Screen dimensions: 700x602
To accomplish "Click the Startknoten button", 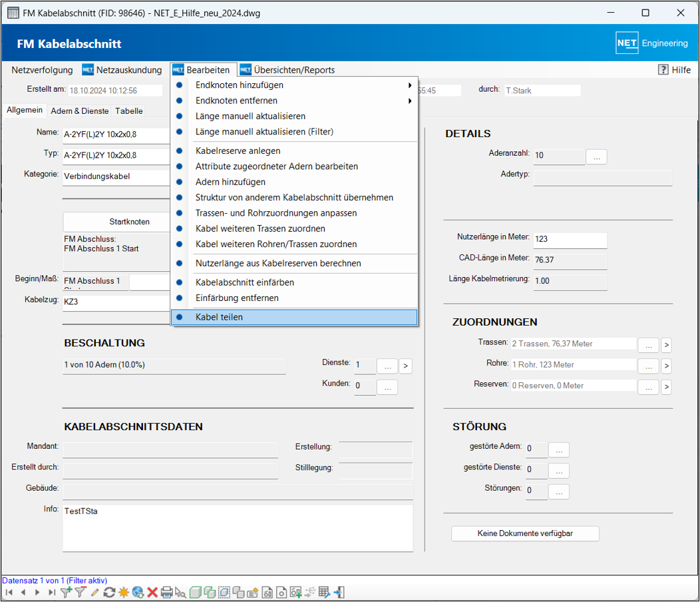I will pos(117,222).
